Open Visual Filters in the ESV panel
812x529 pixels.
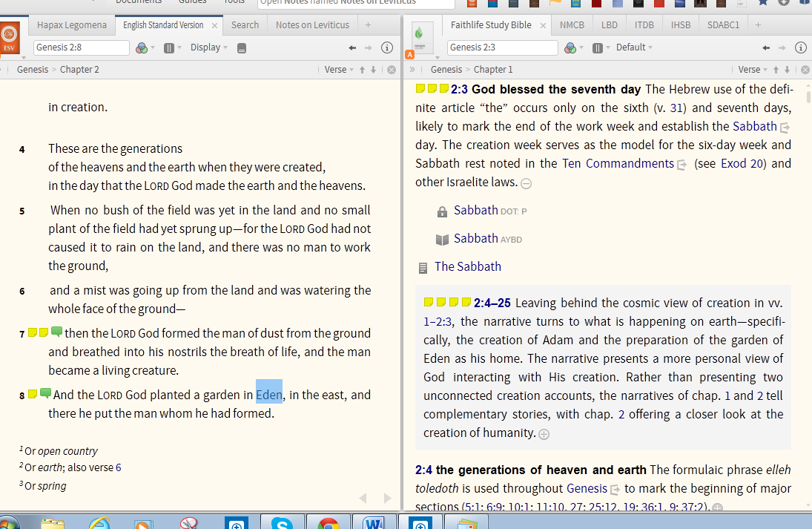click(142, 48)
